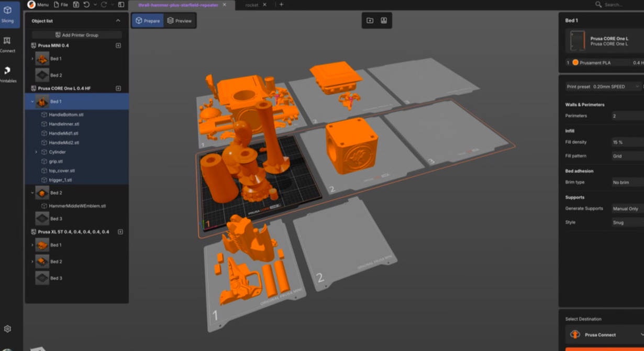Open the File menu
Screen dimensions: 644x351
[61, 5]
